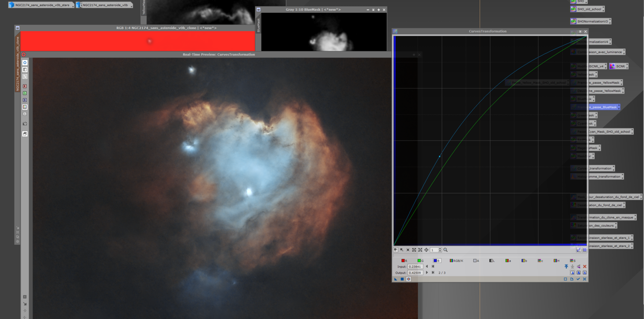
Task: Click the blue circle icon in preview toolbar
Action: pyautogui.click(x=25, y=63)
